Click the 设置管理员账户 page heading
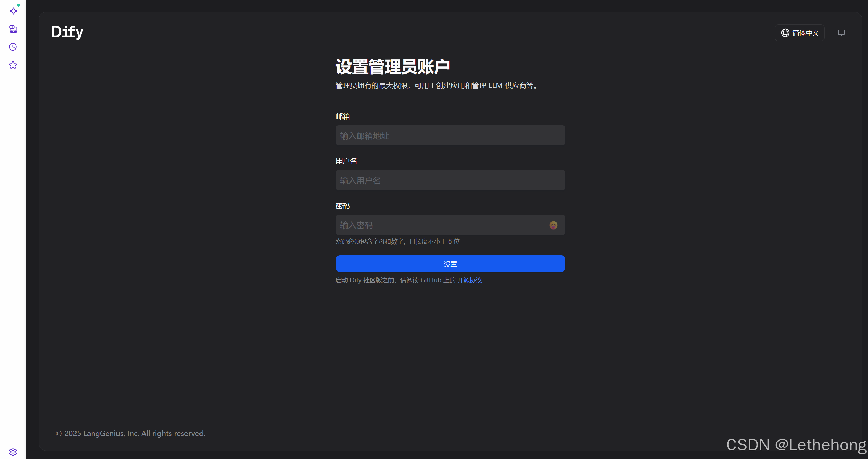Screen dimensions: 868x459 click(x=392, y=67)
